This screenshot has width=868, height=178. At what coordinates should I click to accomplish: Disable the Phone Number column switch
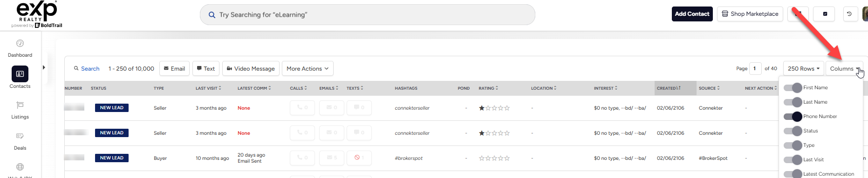(793, 117)
